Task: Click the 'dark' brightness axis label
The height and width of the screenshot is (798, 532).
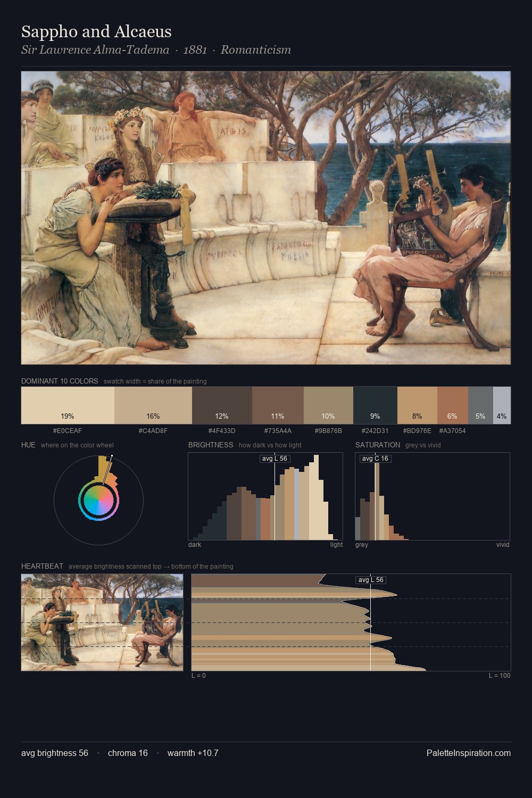Action: 195,545
